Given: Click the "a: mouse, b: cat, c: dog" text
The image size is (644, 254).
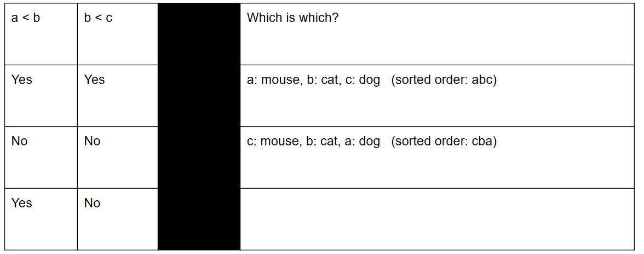Looking at the screenshot, I should pos(313,80).
